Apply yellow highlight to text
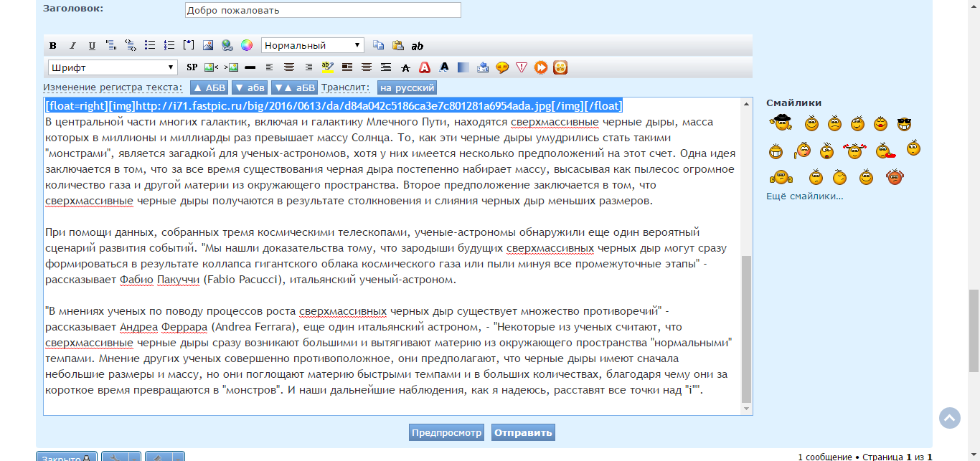The image size is (980, 461). click(x=328, y=67)
